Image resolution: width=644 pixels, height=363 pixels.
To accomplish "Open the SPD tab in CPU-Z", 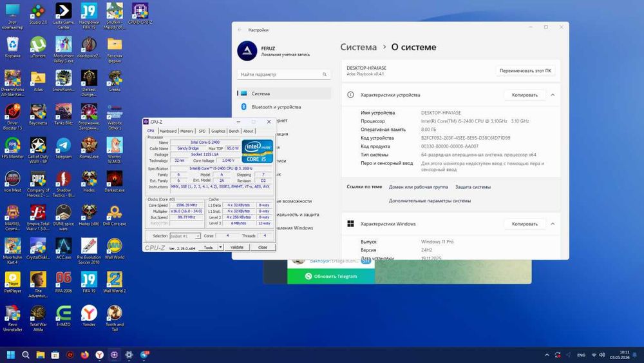I will click(202, 131).
